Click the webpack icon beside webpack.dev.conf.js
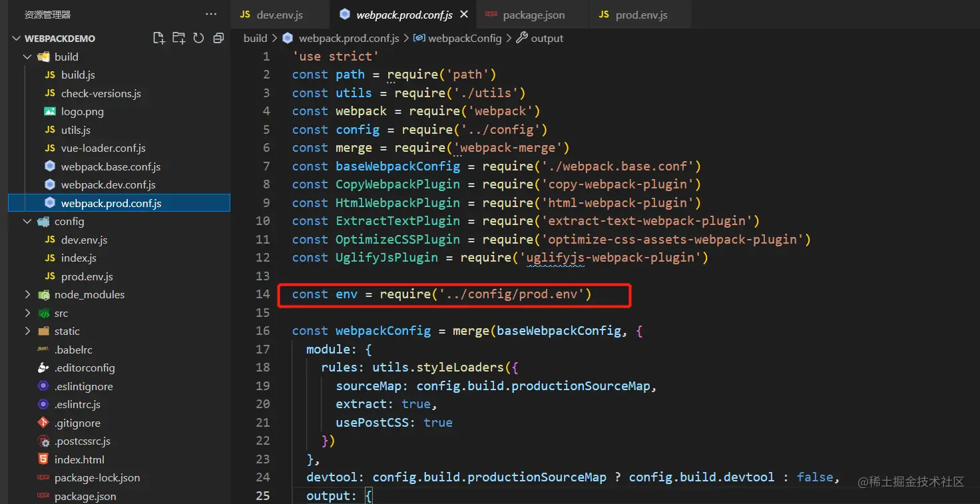Screen dimensions: 980x504 click(50, 184)
